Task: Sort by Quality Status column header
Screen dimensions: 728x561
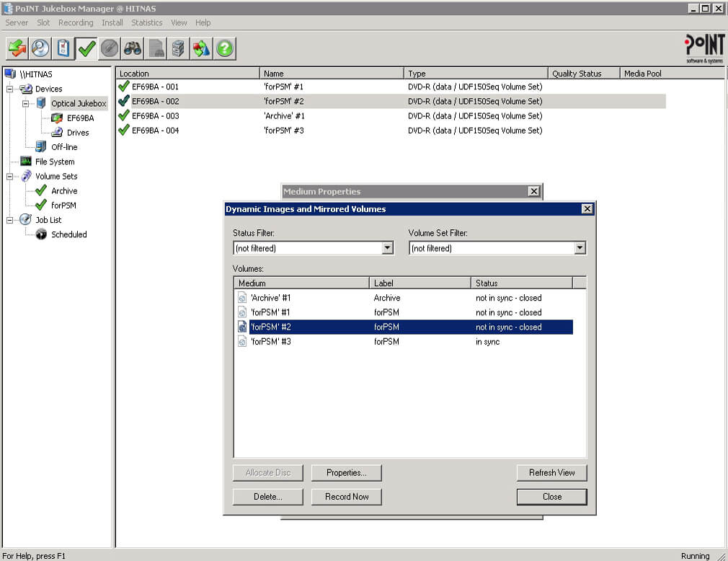Action: pyautogui.click(x=584, y=74)
